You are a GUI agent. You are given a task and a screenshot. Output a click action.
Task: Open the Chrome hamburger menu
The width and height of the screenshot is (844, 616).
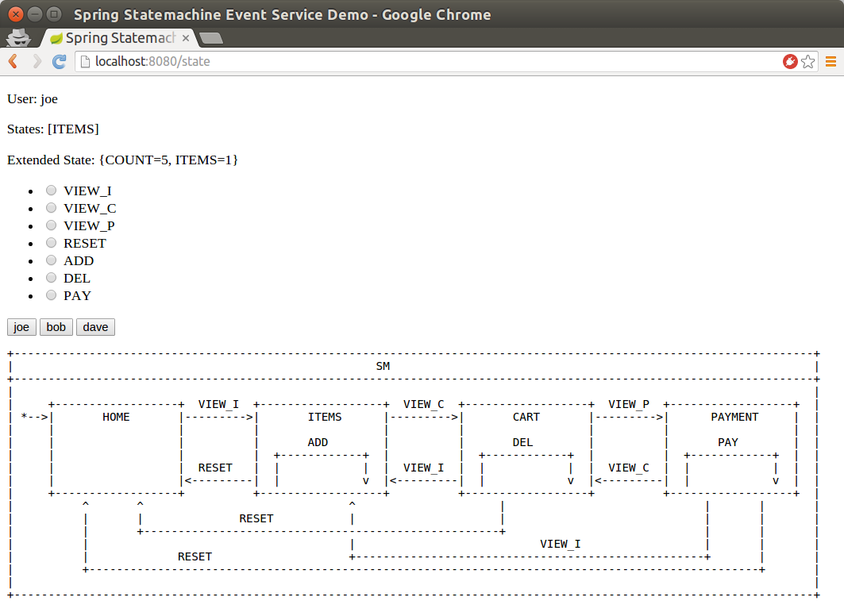(831, 61)
